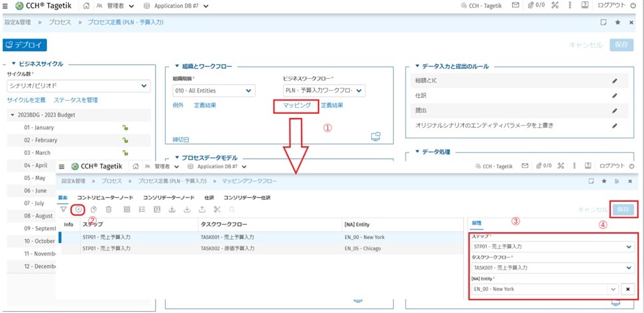Edit the 総額とIC rule with its pencil icon

click(x=614, y=81)
